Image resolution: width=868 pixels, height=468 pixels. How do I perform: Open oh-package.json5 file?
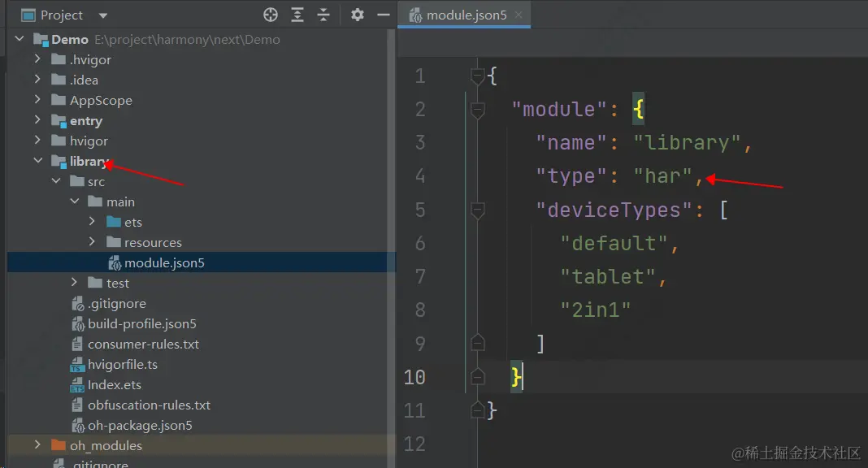140,426
